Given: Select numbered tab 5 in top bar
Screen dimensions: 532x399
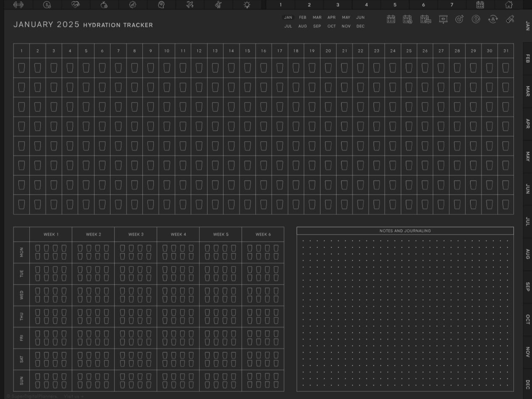Looking at the screenshot, I should [395, 5].
